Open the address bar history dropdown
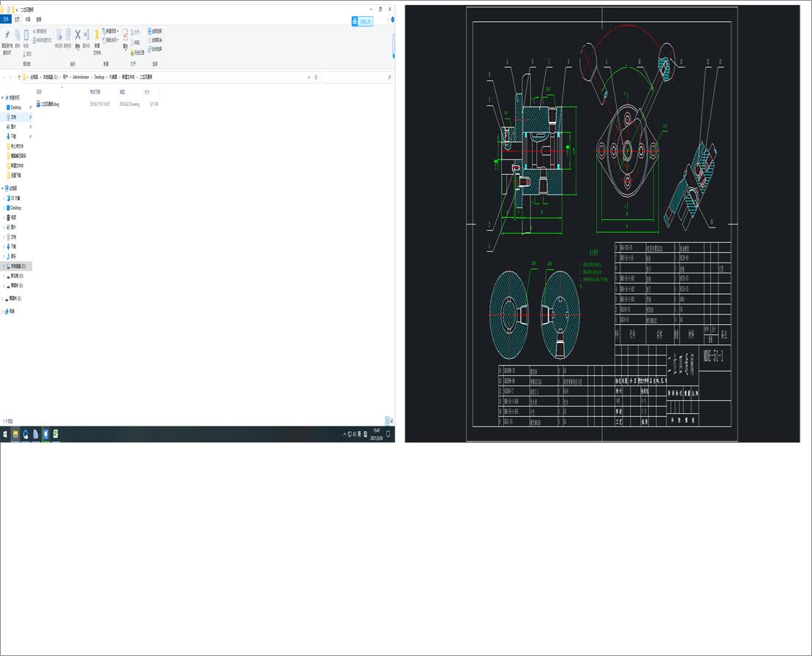The width and height of the screenshot is (812, 656). pyautogui.click(x=309, y=77)
